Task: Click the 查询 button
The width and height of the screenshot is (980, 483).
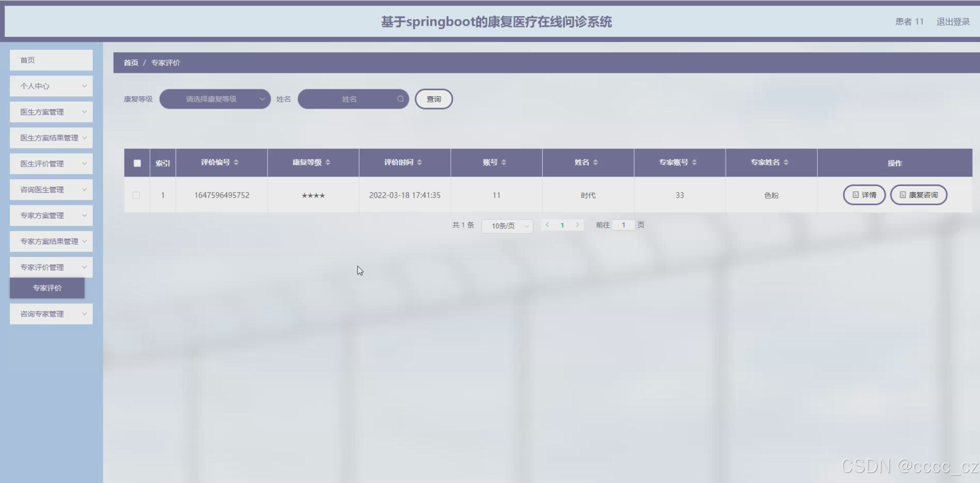Action: [433, 99]
